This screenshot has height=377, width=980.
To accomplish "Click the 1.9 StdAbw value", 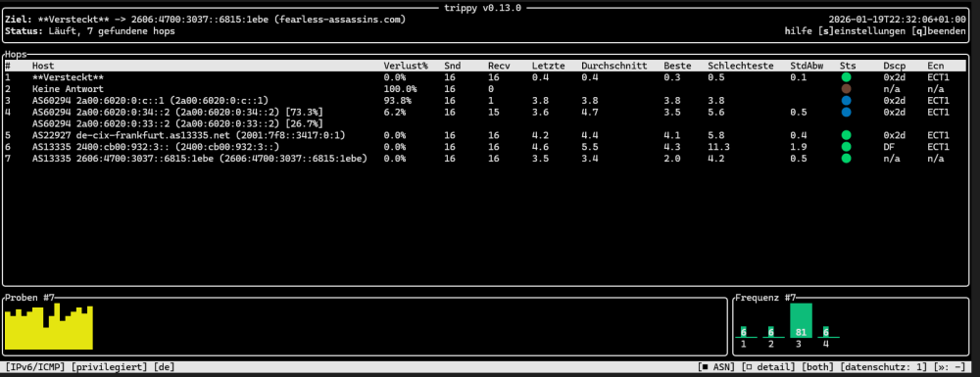I will [x=798, y=147].
